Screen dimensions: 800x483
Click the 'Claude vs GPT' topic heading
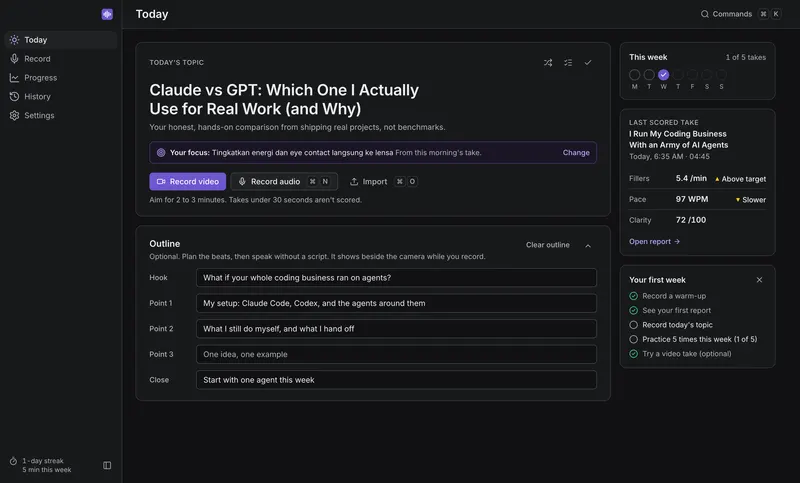pyautogui.click(x=284, y=99)
